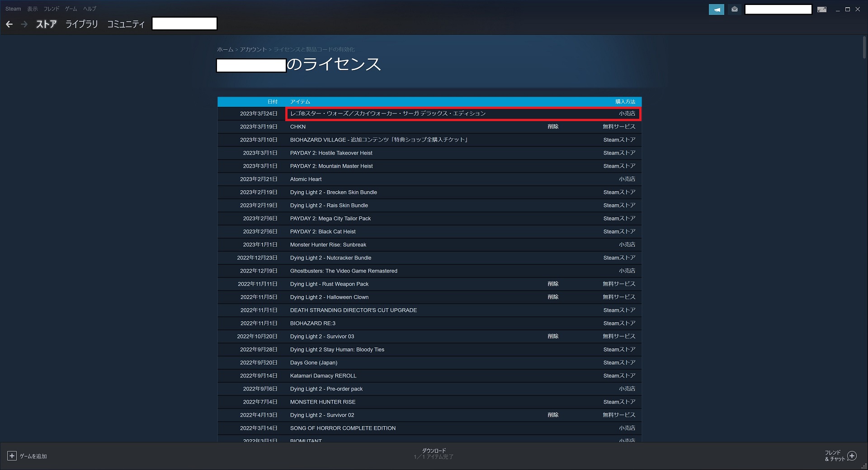Image resolution: width=868 pixels, height=470 pixels.
Task: Click 削除 for Dying Light 2 - Halloween Clown
Action: pos(553,297)
